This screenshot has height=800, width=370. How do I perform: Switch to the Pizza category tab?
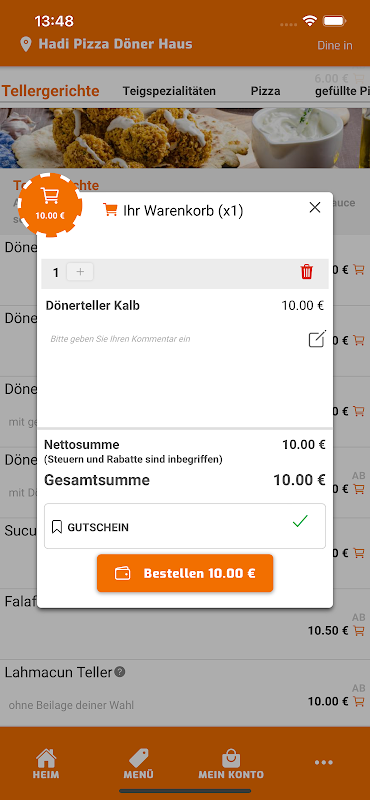click(x=265, y=91)
